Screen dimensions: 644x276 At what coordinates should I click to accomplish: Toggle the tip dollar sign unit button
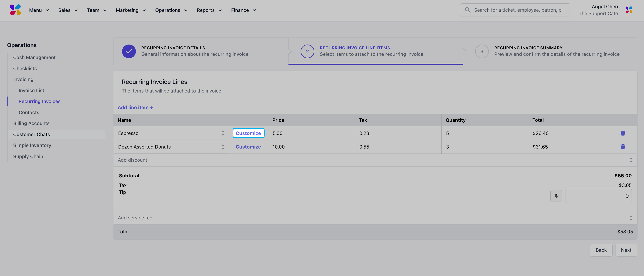[556, 196]
